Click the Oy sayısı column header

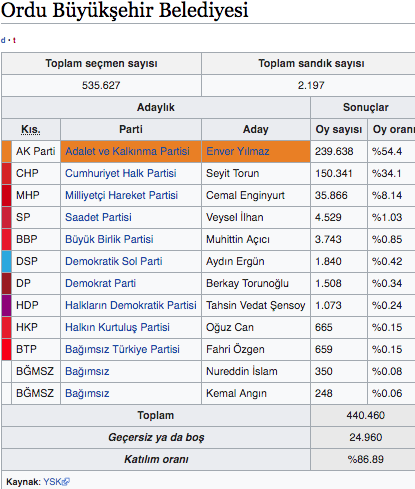point(339,129)
